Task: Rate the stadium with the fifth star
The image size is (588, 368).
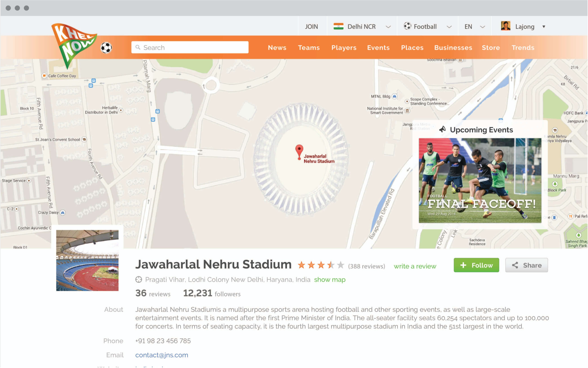Action: point(341,265)
